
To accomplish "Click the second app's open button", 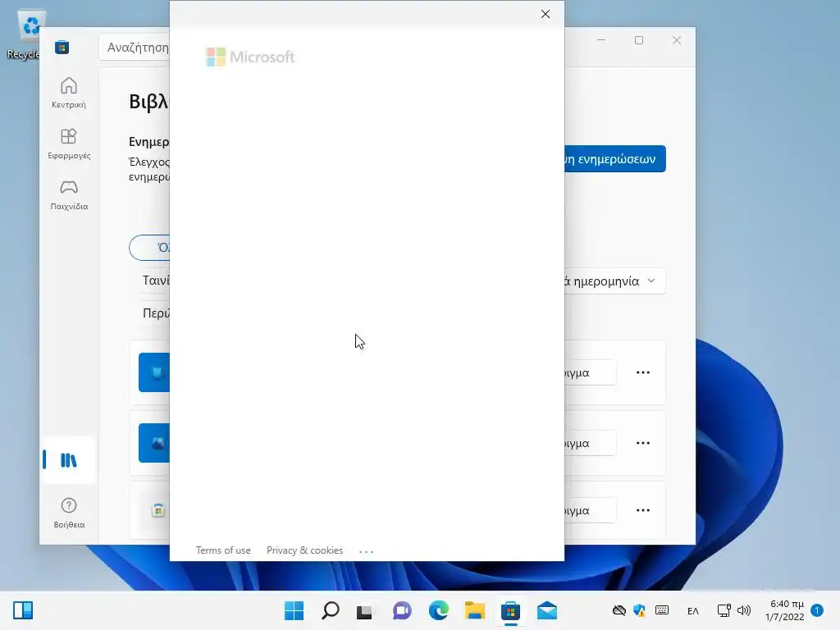I will point(590,443).
